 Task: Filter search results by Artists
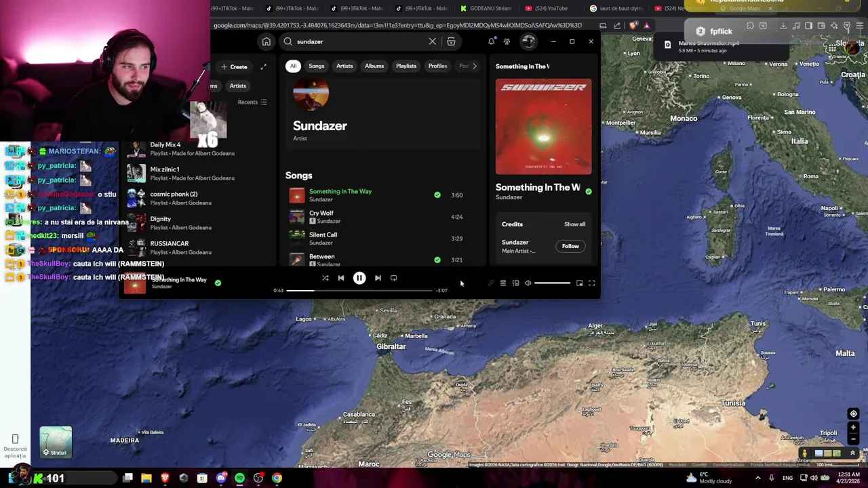coord(344,66)
